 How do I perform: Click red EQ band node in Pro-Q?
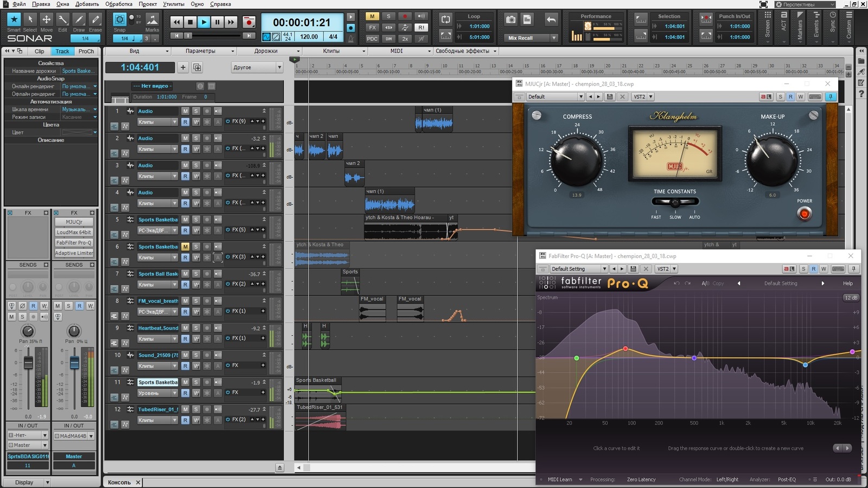pyautogui.click(x=626, y=349)
